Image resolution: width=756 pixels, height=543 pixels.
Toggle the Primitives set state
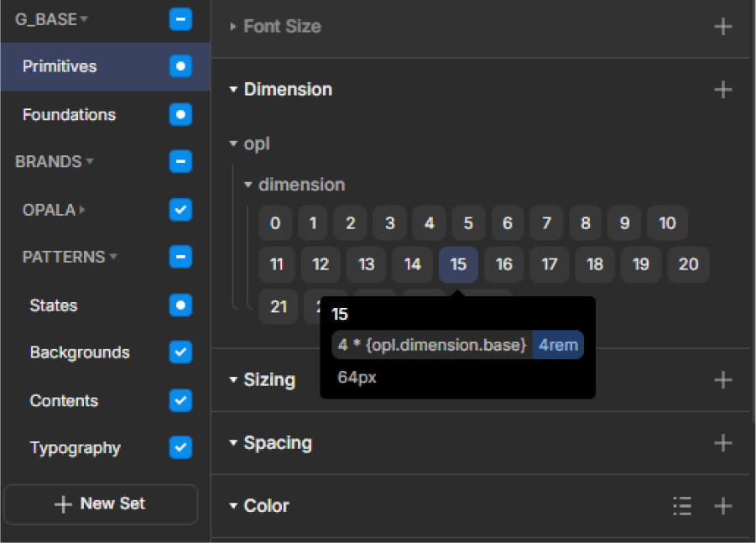[180, 66]
